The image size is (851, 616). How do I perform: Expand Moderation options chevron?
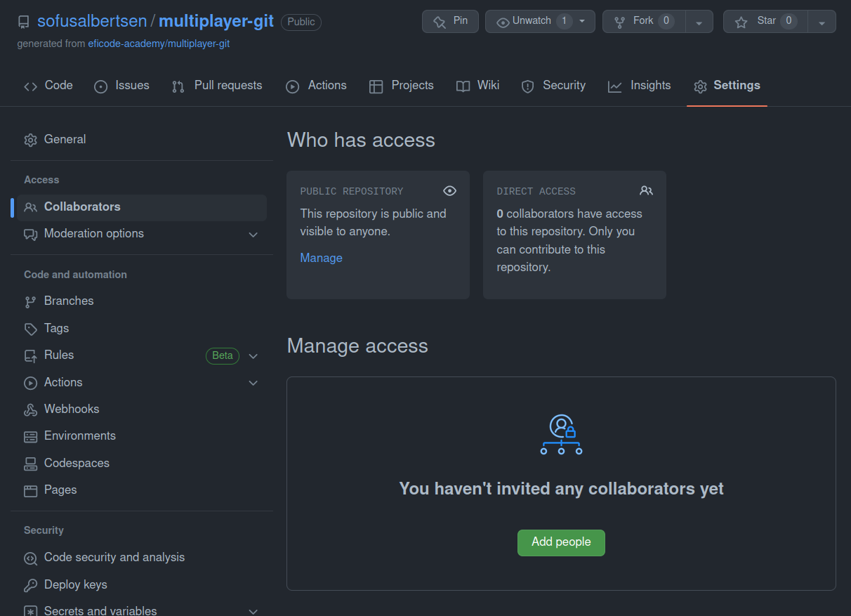(253, 235)
